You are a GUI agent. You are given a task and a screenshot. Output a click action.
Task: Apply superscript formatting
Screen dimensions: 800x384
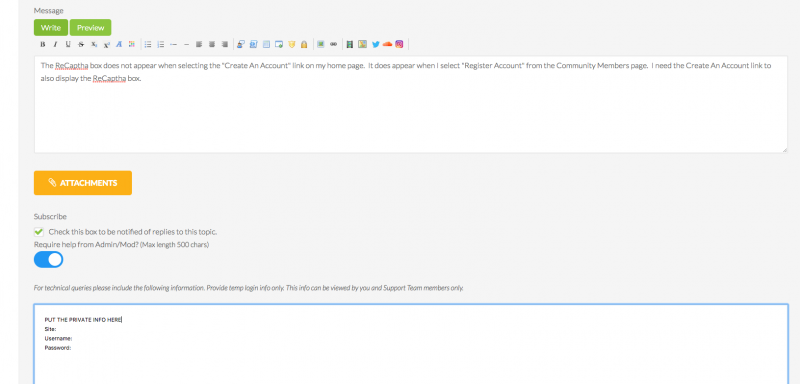coord(107,44)
